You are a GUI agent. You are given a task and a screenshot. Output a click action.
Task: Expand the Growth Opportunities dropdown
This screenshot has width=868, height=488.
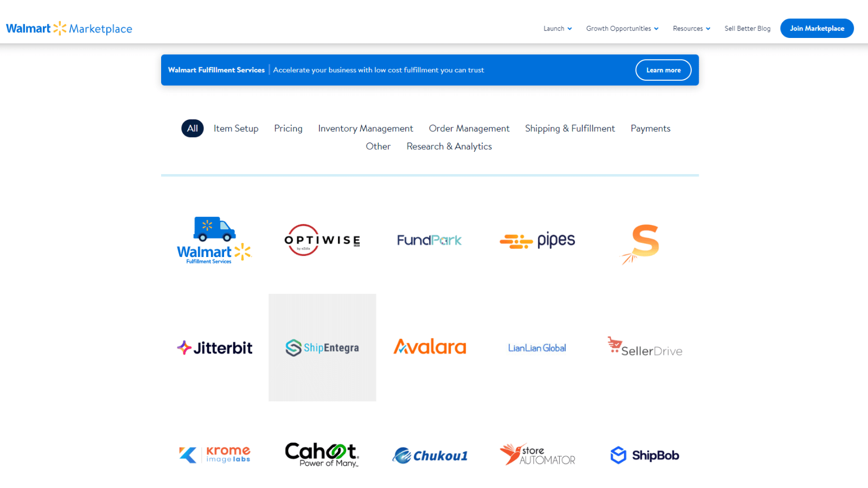622,29
